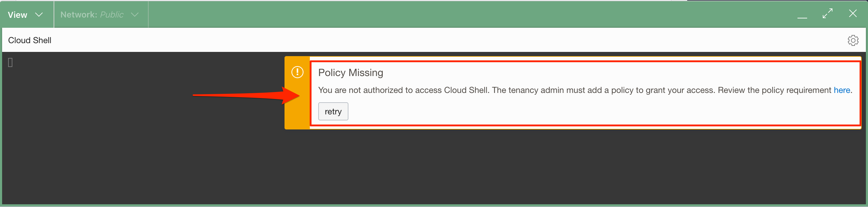Open the View menu
This screenshot has height=207, width=868.
pyautogui.click(x=17, y=15)
